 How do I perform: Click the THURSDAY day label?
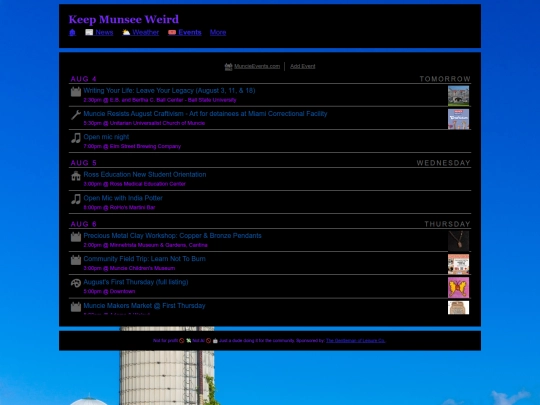pos(447,224)
